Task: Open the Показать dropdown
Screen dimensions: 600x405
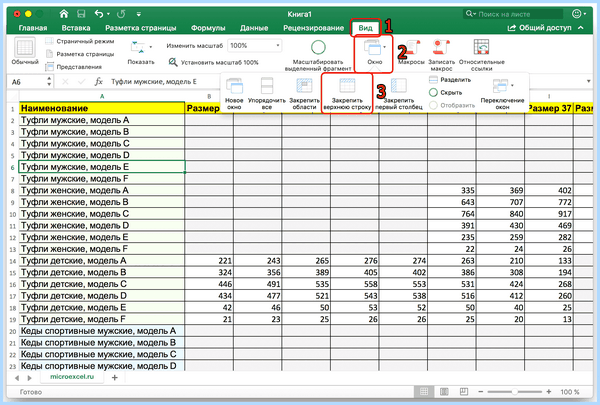Action: pyautogui.click(x=140, y=52)
